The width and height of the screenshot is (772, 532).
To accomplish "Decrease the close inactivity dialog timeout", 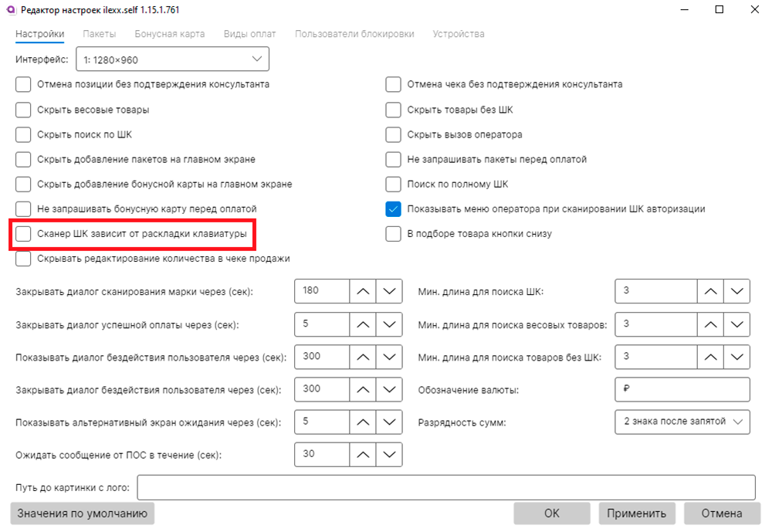I will (x=389, y=389).
